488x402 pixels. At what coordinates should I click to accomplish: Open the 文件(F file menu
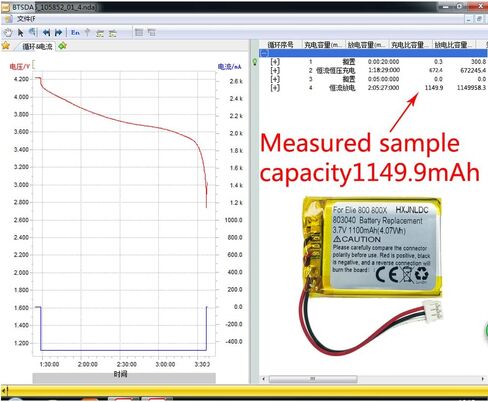tap(26, 19)
